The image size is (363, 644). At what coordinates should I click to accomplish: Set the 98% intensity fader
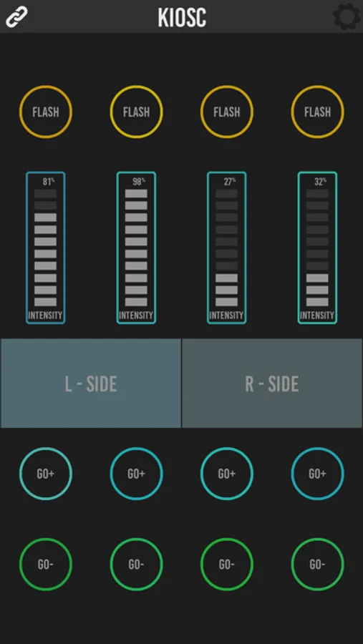(137, 248)
